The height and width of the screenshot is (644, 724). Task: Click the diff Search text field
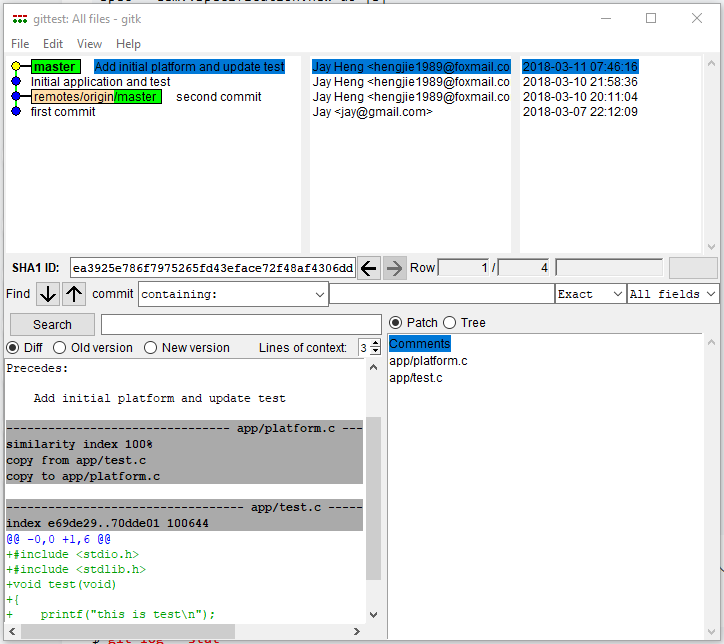pos(241,325)
